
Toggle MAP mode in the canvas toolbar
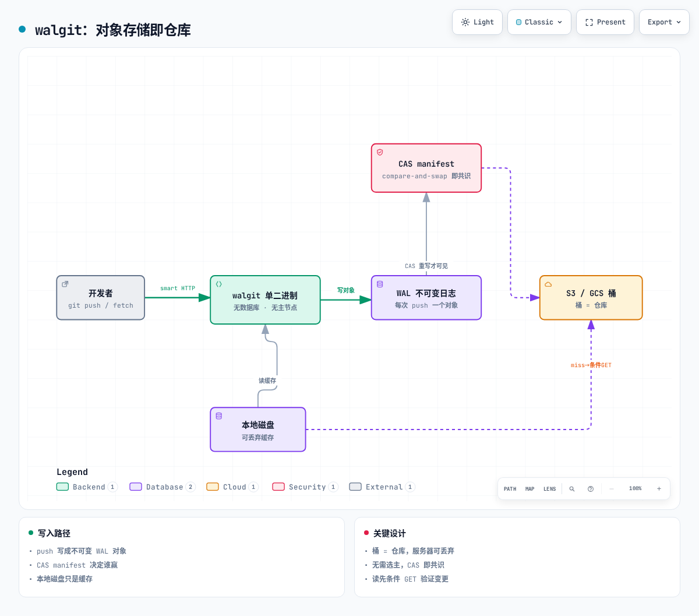coord(530,489)
